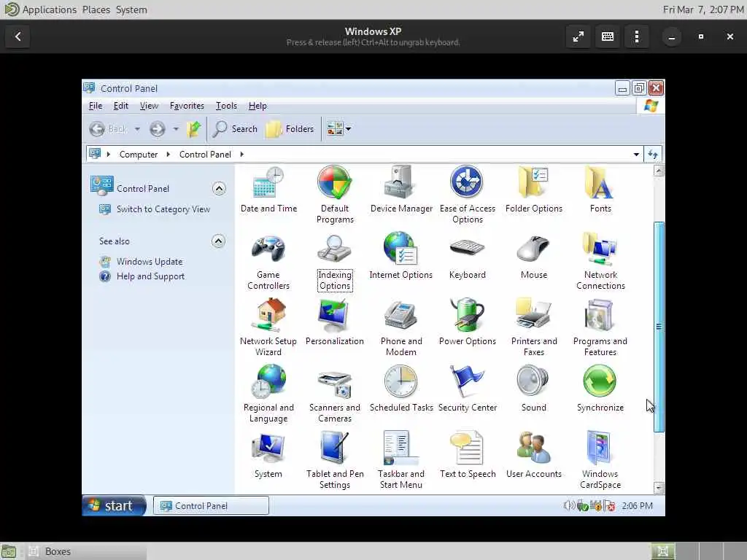
Task: Click the Search toolbar button
Action: coord(235,129)
